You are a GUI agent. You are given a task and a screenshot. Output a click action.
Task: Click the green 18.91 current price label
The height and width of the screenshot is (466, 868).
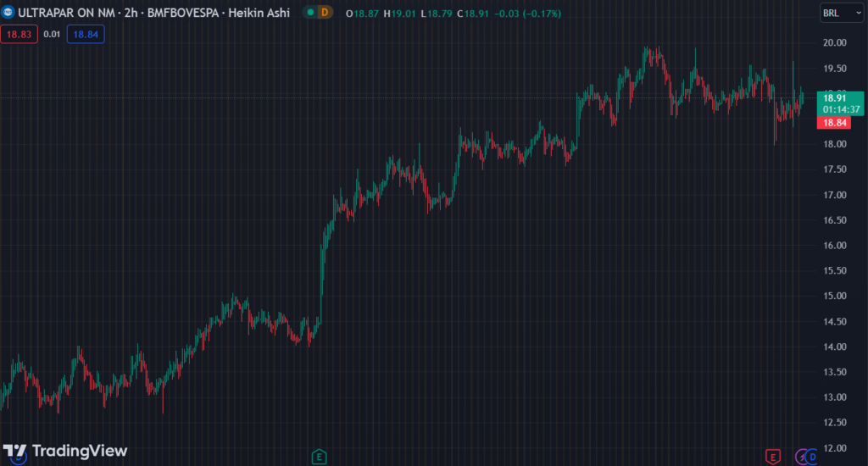[x=840, y=103]
